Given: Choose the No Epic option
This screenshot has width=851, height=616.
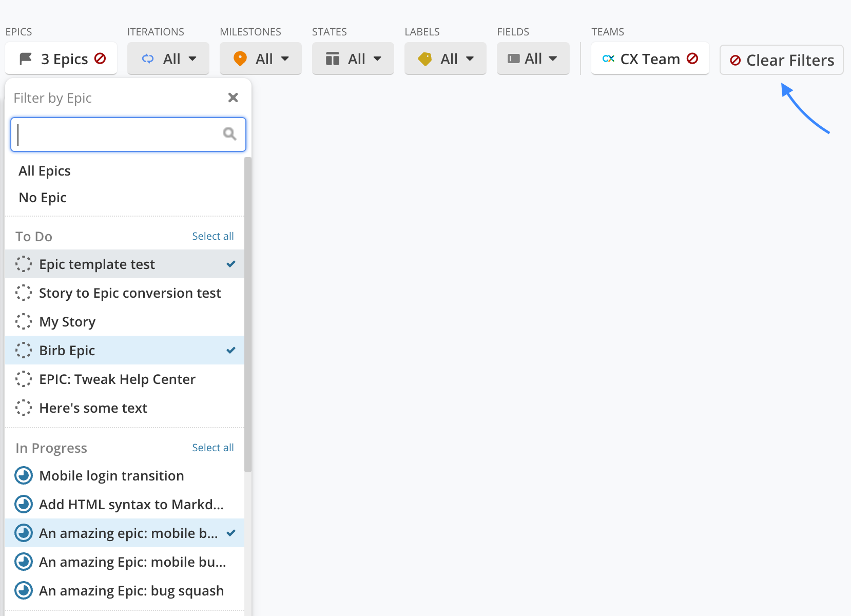Looking at the screenshot, I should (x=125, y=198).
